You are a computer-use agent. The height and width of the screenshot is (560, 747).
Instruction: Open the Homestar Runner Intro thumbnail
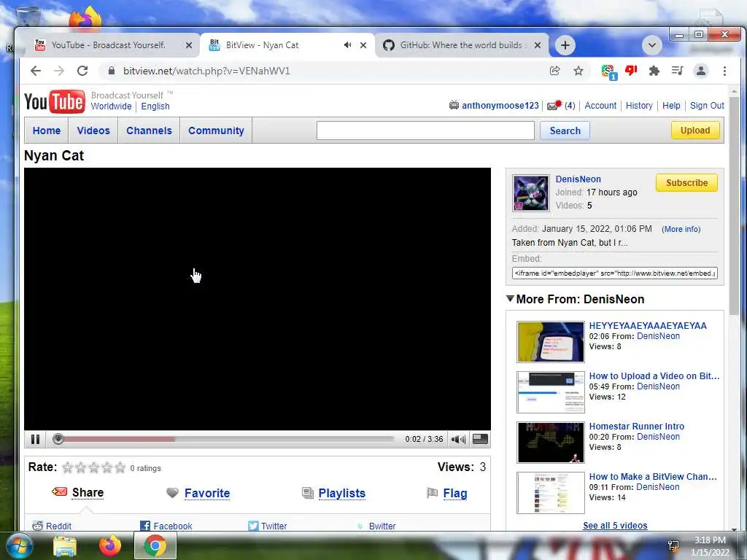coord(551,443)
